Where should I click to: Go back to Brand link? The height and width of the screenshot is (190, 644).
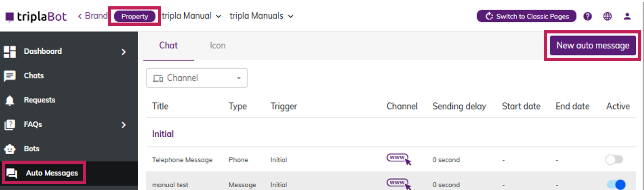(x=93, y=16)
